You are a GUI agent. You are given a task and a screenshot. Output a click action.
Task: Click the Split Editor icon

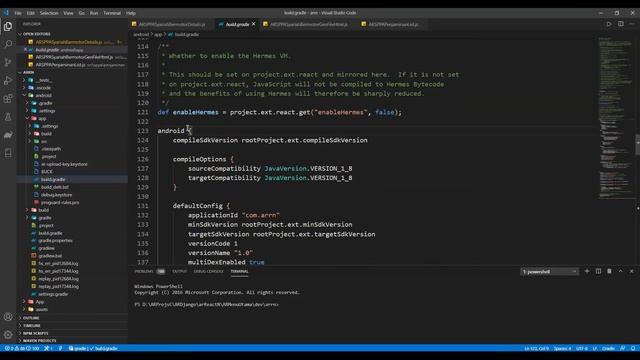pyautogui.click(x=620, y=24)
